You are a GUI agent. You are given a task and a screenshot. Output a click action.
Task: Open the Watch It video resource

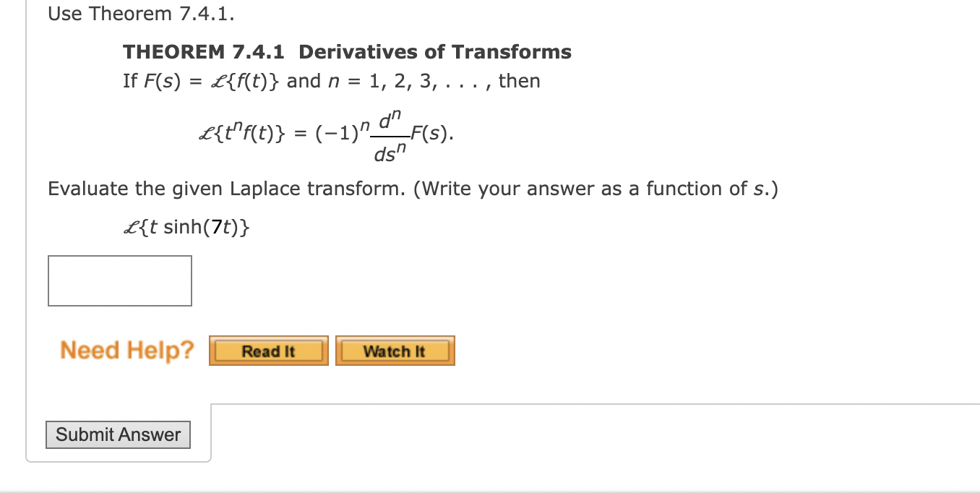[395, 351]
